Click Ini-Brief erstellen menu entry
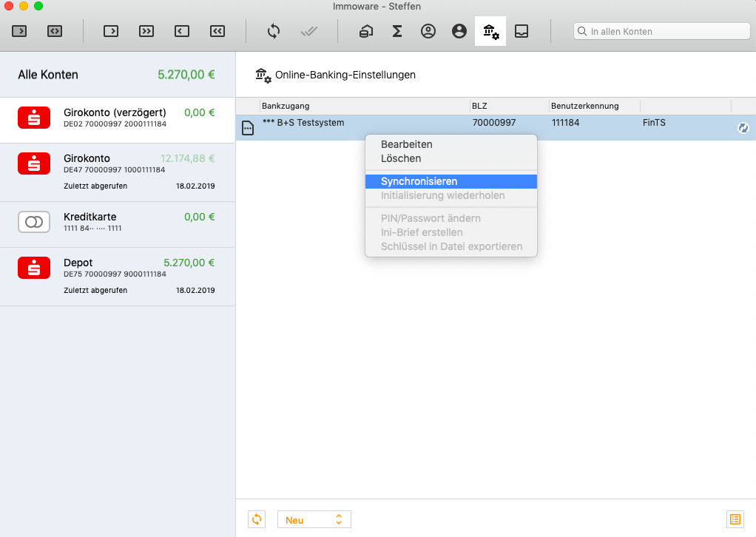This screenshot has width=756, height=537. 450,232
